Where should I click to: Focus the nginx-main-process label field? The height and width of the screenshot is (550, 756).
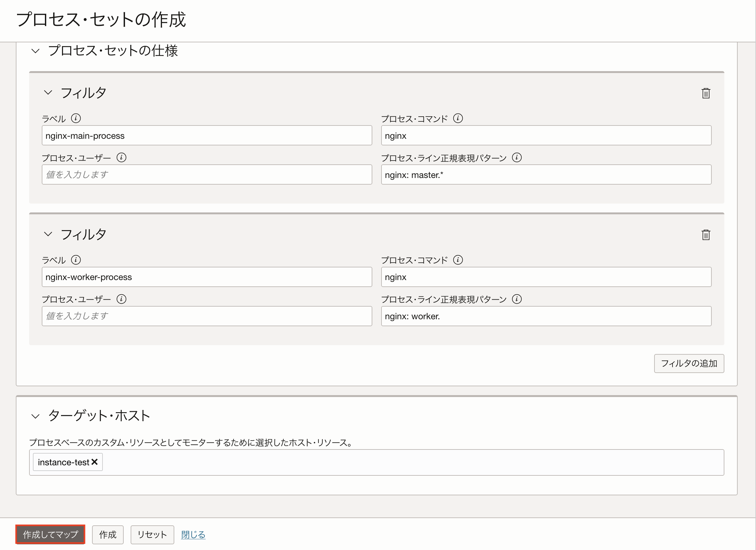pos(207,136)
